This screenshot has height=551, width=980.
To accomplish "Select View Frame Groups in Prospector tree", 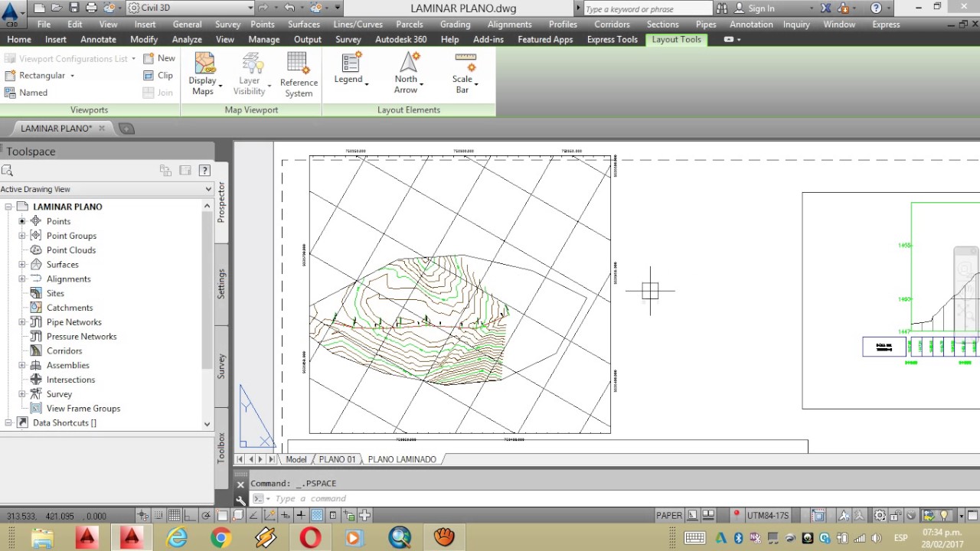I will point(83,409).
